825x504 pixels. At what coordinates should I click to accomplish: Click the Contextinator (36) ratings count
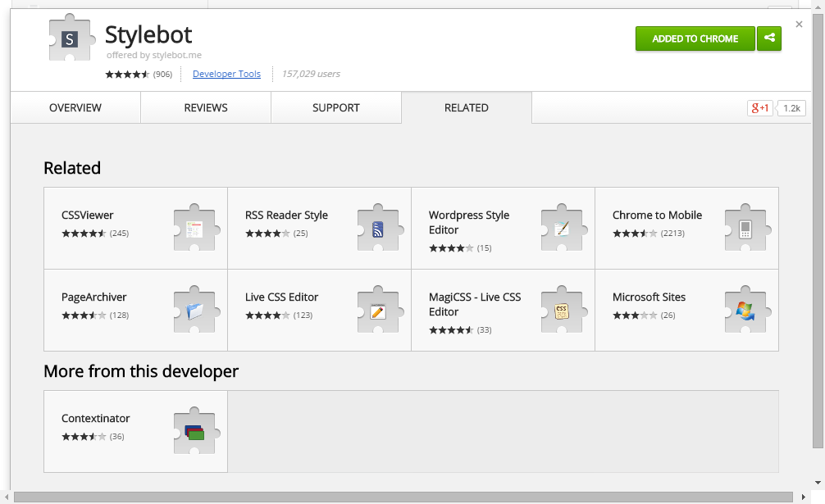click(116, 437)
